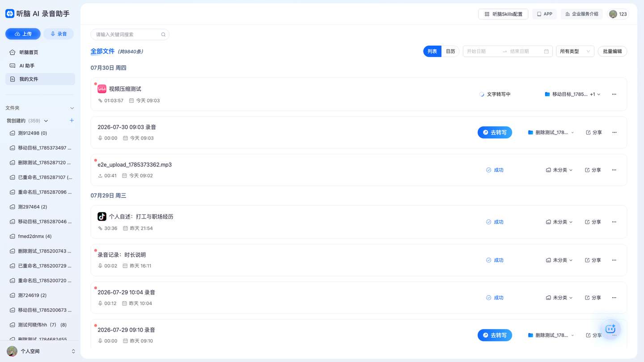Open folder dropdown for 视频压缩测试 (移动目标_1785...)
This screenshot has height=362, width=644.
572,94
